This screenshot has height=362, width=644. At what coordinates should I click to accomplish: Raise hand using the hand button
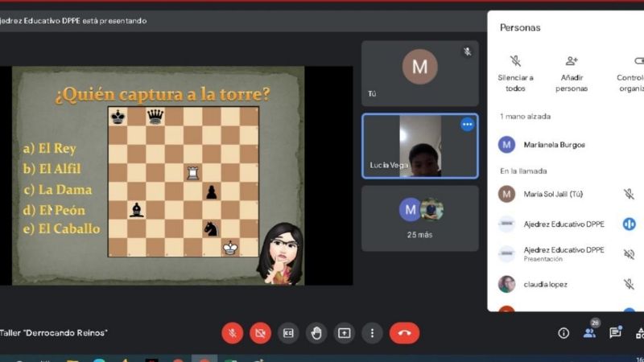(316, 333)
